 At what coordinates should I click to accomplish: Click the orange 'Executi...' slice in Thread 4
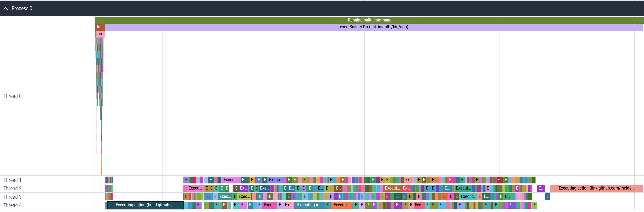coord(341,205)
